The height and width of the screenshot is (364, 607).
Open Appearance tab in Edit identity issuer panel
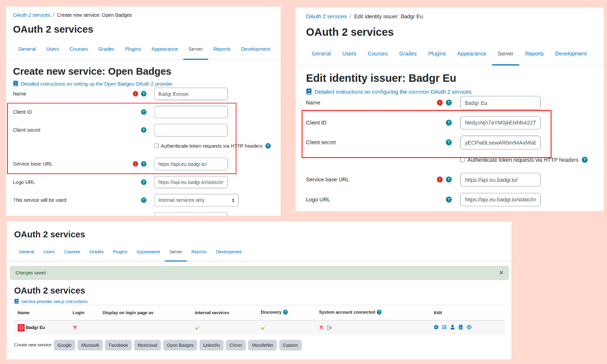pyautogui.click(x=472, y=54)
